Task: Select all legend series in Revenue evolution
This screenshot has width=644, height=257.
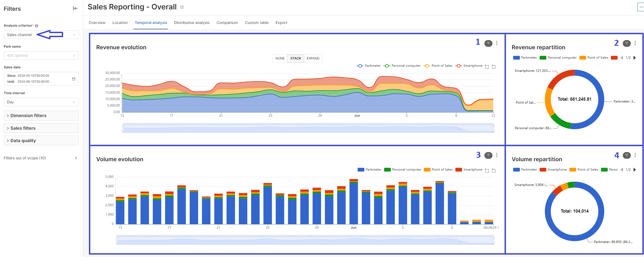Action: coord(487,66)
